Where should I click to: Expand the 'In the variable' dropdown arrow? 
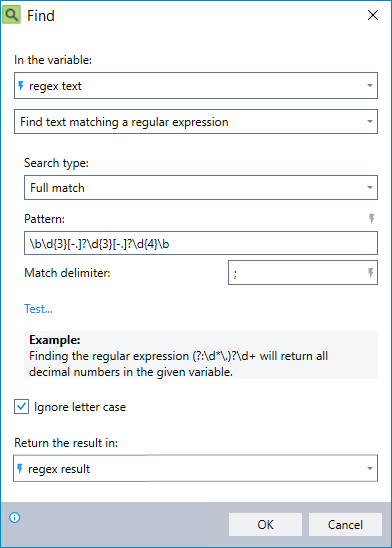click(370, 86)
